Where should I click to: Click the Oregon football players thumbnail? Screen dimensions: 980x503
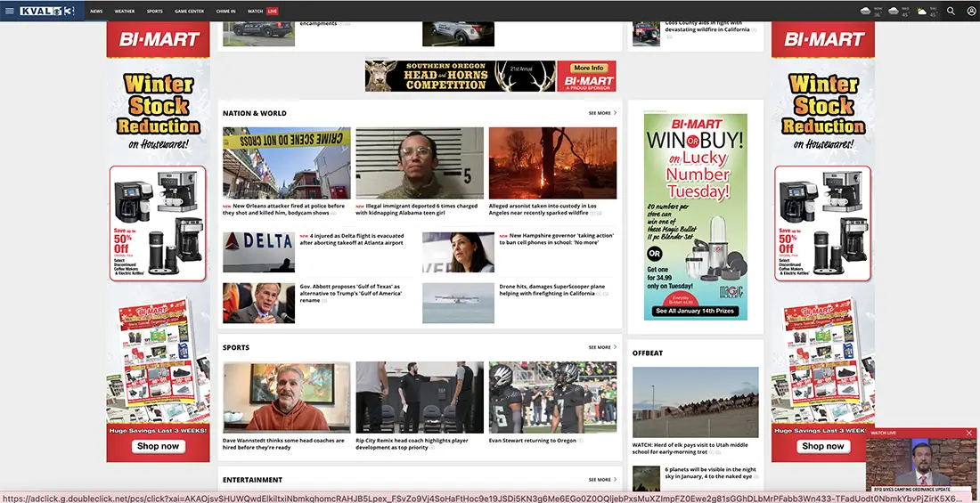[552, 397]
